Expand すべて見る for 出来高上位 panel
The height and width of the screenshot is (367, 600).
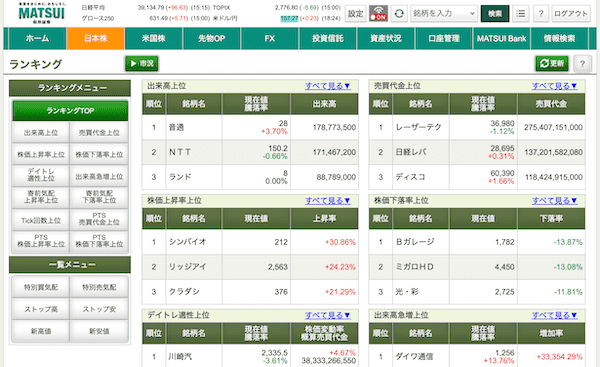pyautogui.click(x=328, y=86)
